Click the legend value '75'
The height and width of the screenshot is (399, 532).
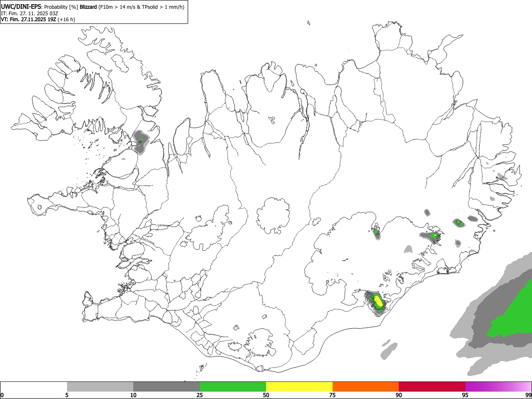tap(333, 395)
